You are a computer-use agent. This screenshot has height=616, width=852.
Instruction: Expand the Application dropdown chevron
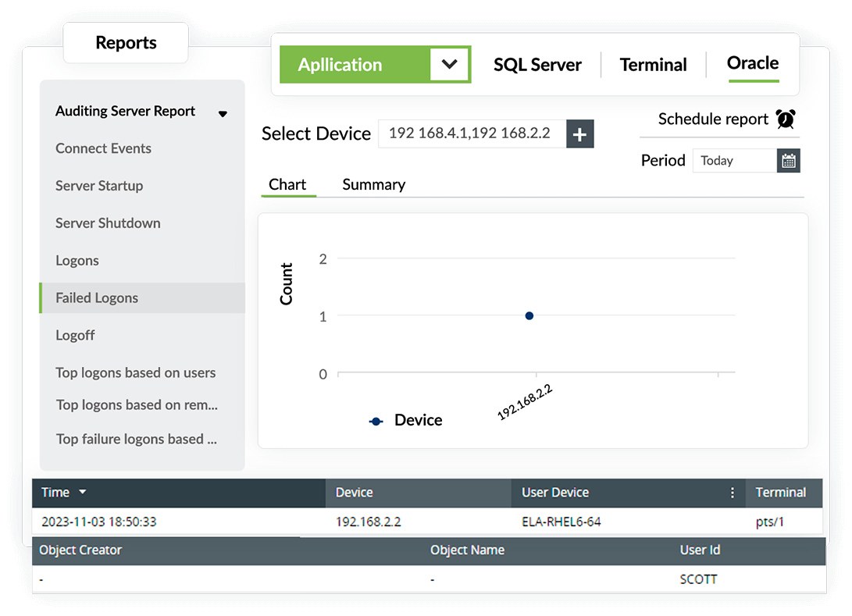tap(449, 65)
